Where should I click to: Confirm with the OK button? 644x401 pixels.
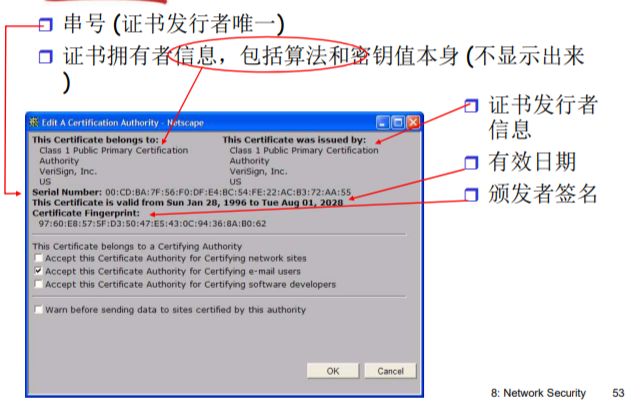pyautogui.click(x=333, y=371)
